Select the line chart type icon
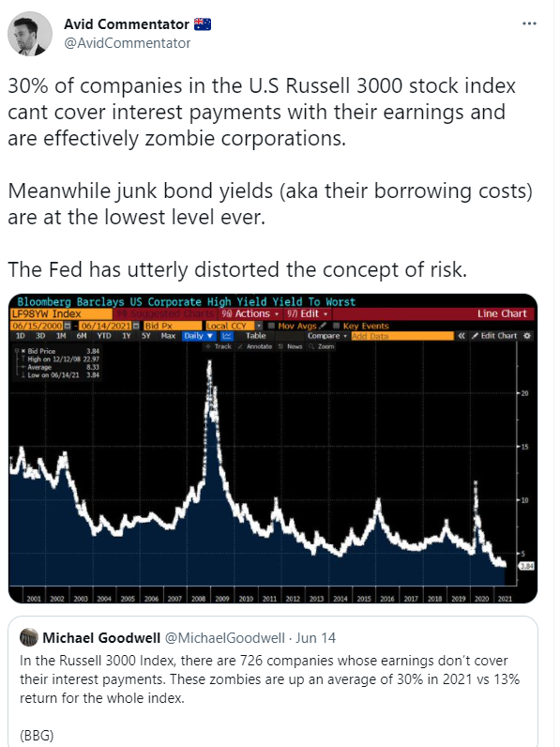This screenshot has width=560, height=747. 227,336
